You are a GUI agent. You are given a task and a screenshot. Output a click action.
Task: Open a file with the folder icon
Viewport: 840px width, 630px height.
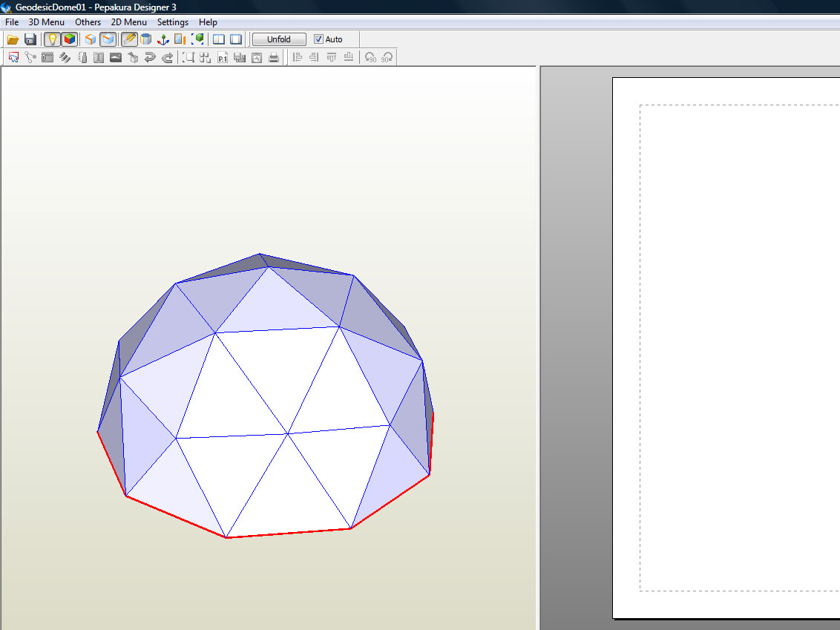click(13, 39)
